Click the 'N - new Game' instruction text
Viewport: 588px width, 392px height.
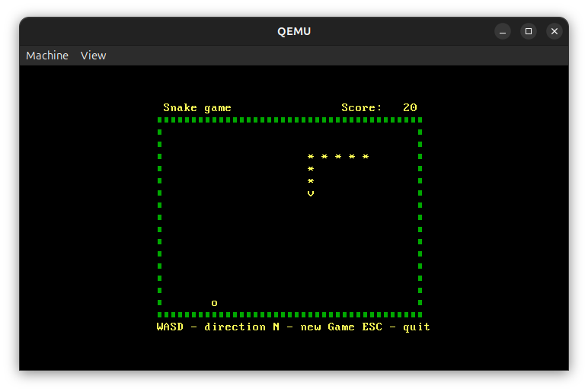[x=314, y=327]
